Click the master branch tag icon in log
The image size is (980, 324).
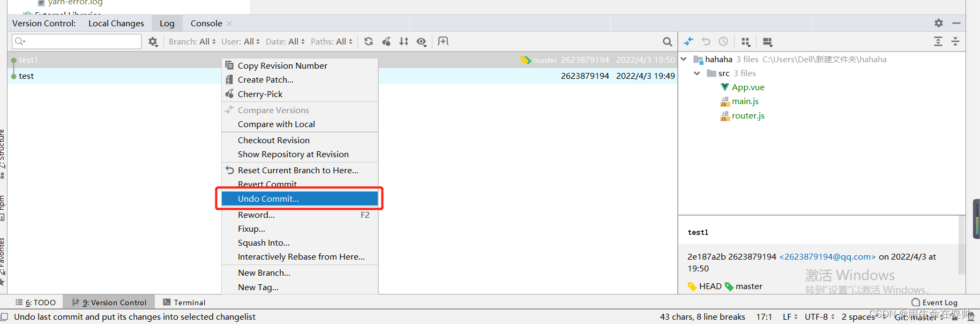point(525,60)
